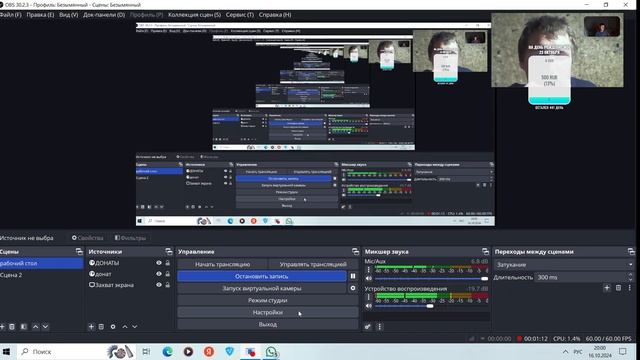Open the Коллекция сцен menu
The height and width of the screenshot is (360, 640).
pos(194,15)
